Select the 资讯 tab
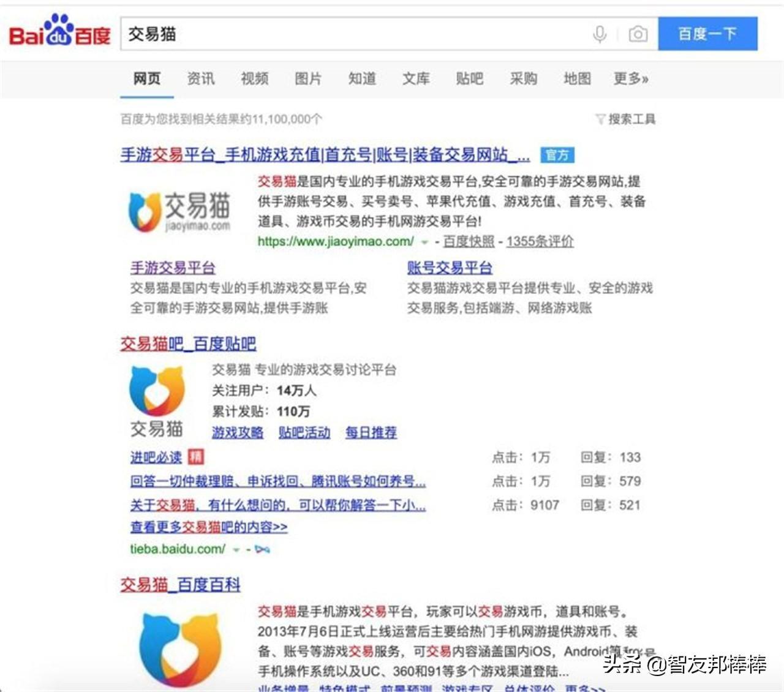The width and height of the screenshot is (784, 692). (201, 78)
